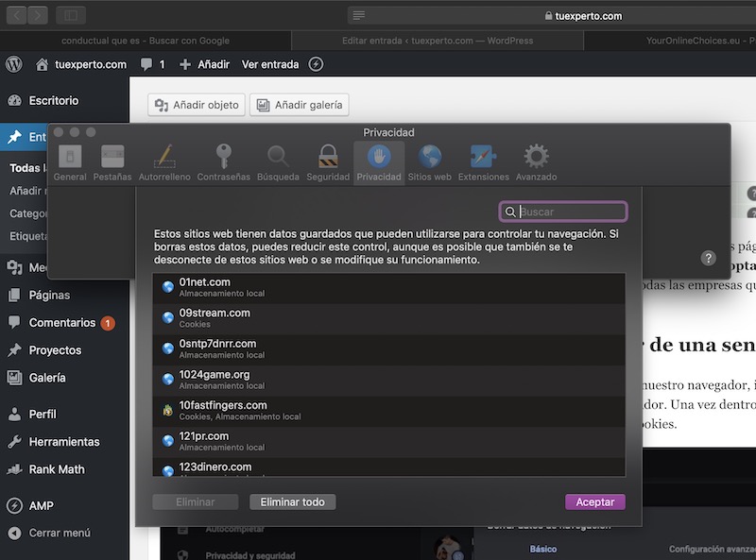Click the Añadir objeto button
756x560 pixels.
(197, 105)
